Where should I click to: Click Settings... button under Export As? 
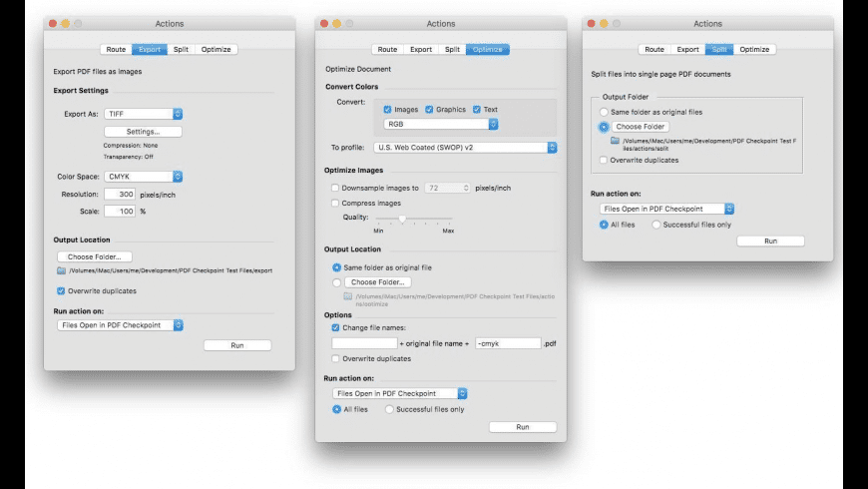tap(143, 132)
